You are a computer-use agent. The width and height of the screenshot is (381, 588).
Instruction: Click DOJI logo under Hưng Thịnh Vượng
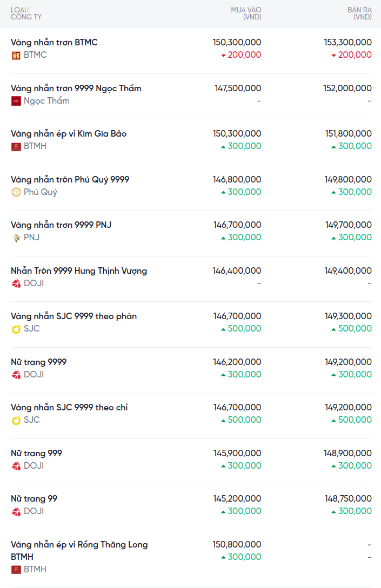[16, 283]
